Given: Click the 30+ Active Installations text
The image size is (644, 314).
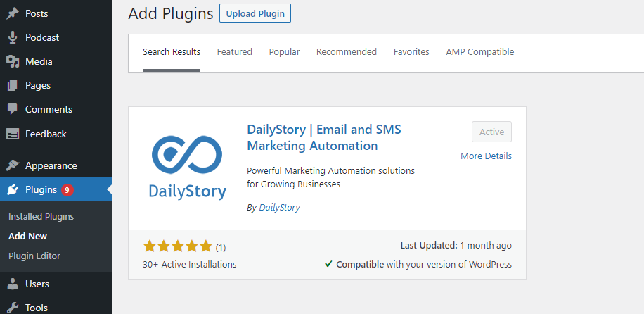Looking at the screenshot, I should click(189, 264).
